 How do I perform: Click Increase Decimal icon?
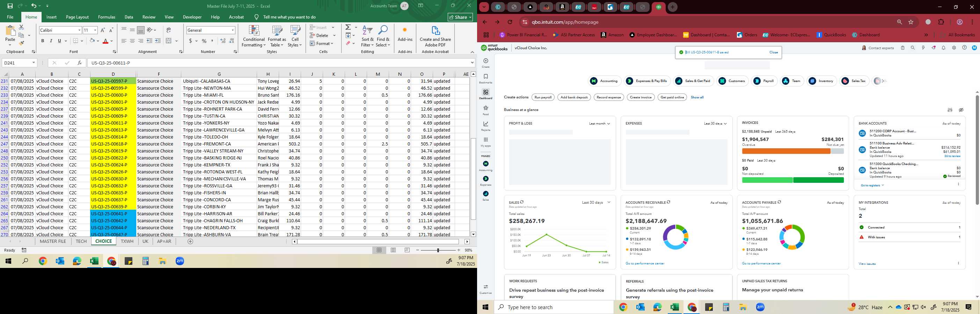click(x=223, y=41)
